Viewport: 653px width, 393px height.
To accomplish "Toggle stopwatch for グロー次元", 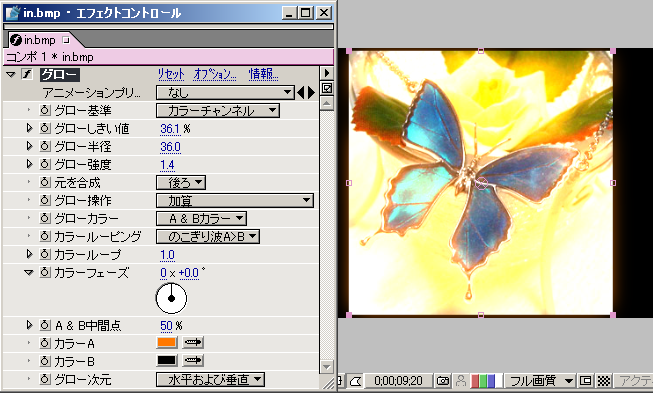I will point(45,379).
